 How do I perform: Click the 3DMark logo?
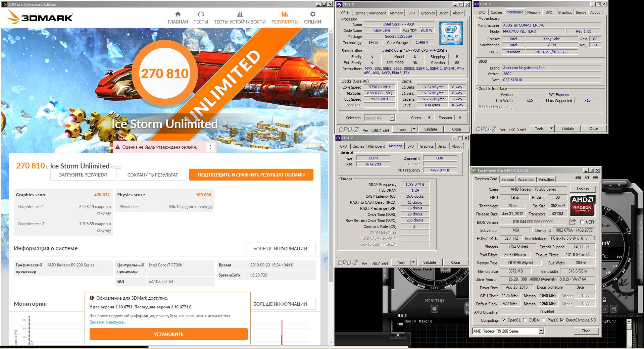tap(40, 17)
